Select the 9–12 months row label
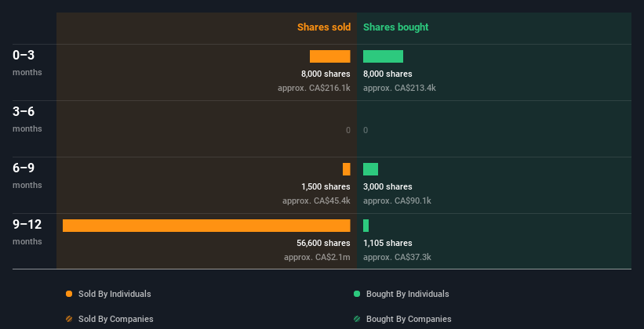Screen dimensions: 644x329 (27, 232)
